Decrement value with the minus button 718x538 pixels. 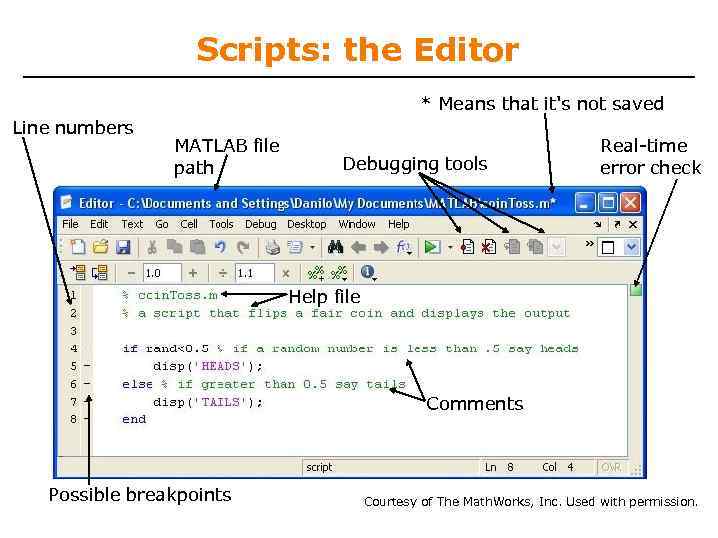[x=131, y=273]
